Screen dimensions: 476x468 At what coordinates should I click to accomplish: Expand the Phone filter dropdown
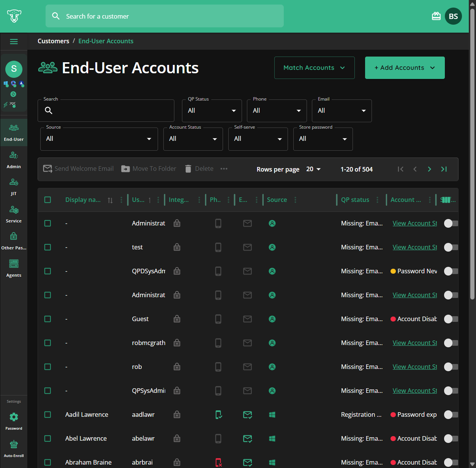pyautogui.click(x=277, y=110)
